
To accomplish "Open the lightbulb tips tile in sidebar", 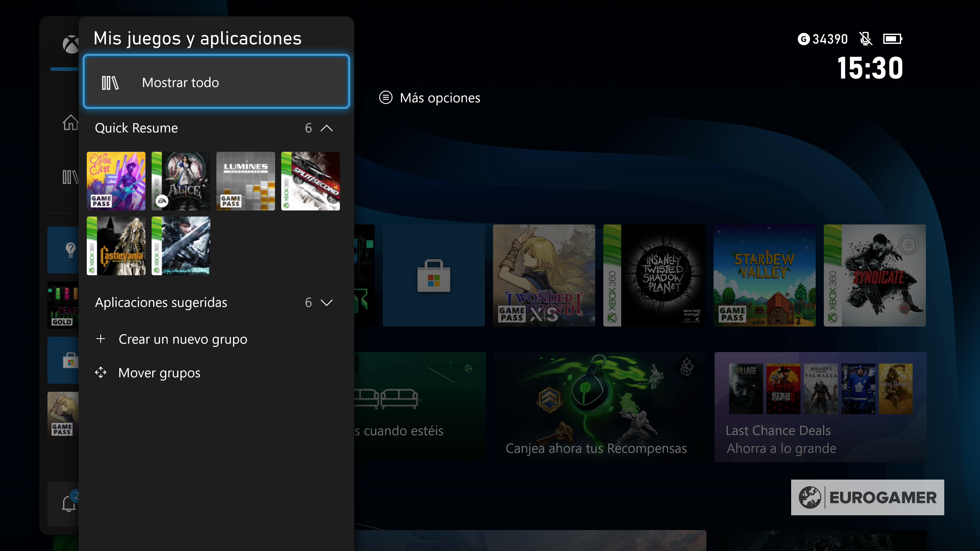I will (63, 250).
